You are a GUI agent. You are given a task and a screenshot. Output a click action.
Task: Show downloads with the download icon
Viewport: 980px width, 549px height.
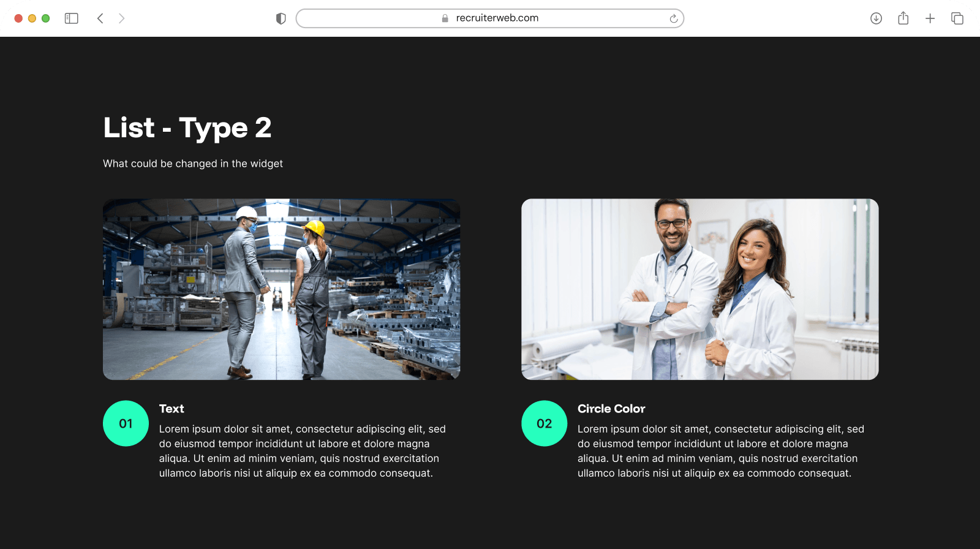coord(876,18)
